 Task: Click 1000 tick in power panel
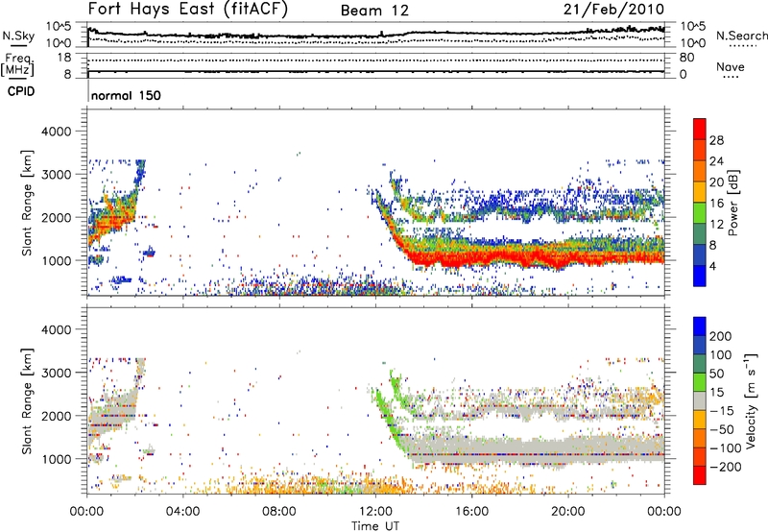(56, 260)
